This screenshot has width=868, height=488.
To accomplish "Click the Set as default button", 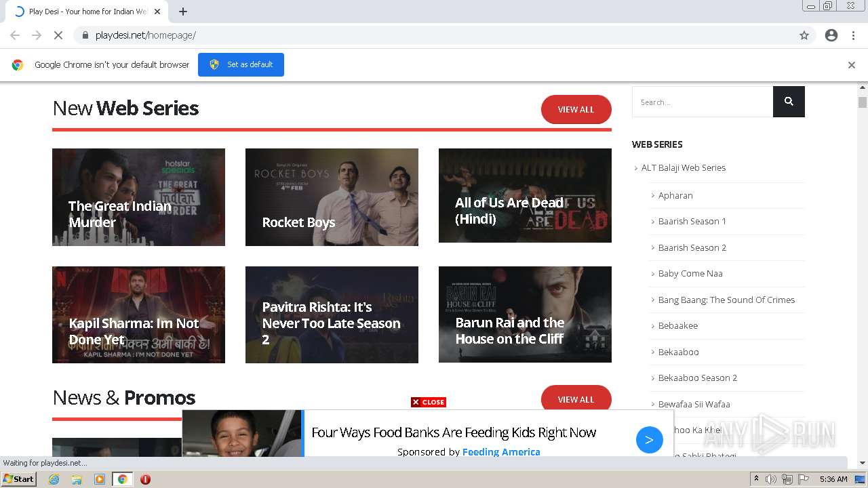I will point(241,64).
